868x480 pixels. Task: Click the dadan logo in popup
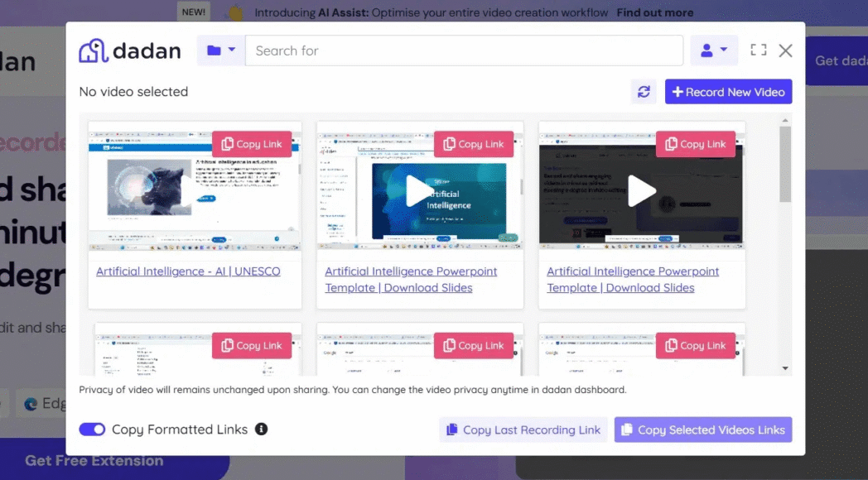click(129, 50)
